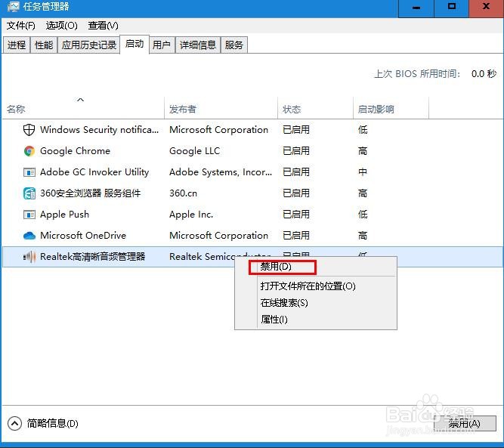Switch to the 性能 tab
504x448 pixels.
coord(44,45)
